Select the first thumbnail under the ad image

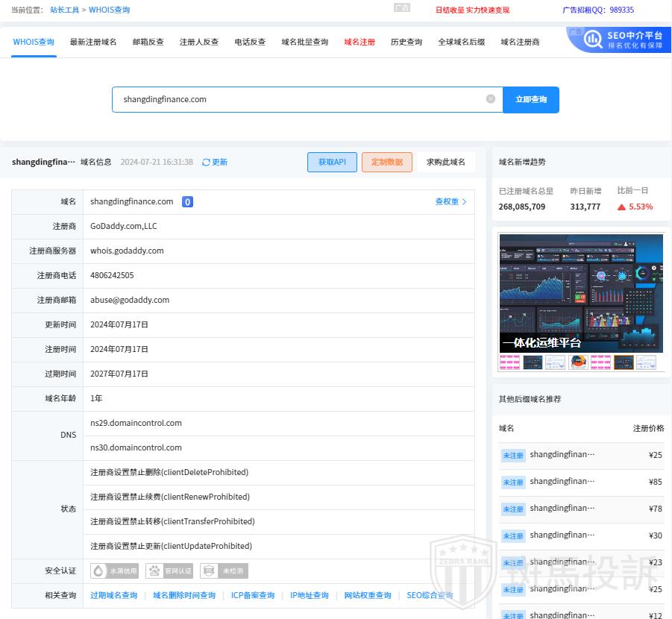click(x=509, y=362)
